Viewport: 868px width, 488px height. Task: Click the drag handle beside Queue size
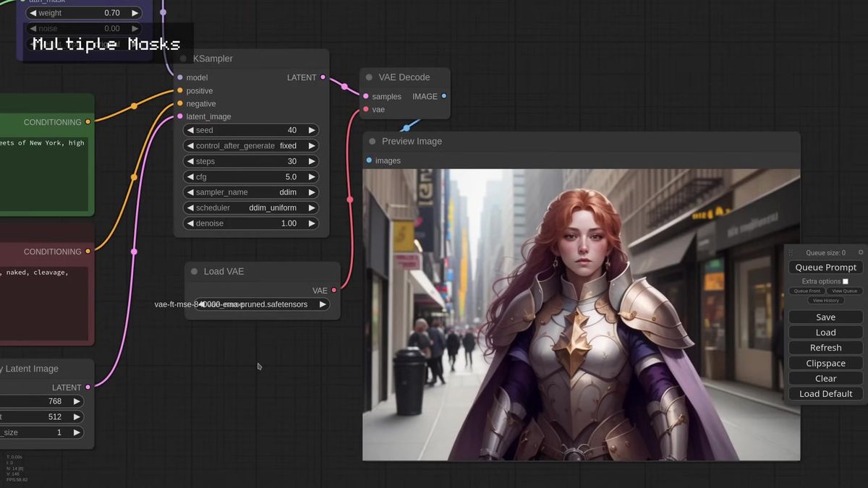[x=791, y=253]
